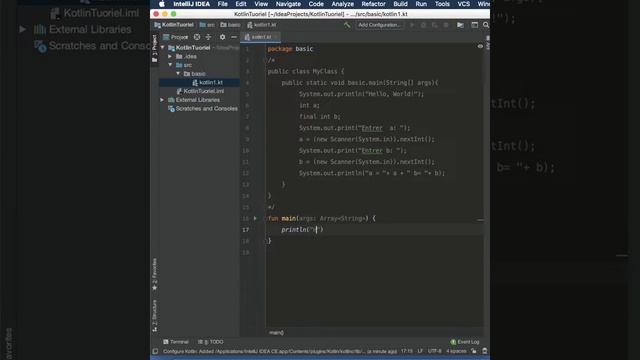Screen dimensions: 640x360
Task: Click the LF line separator status widget
Action: [x=420, y=351]
